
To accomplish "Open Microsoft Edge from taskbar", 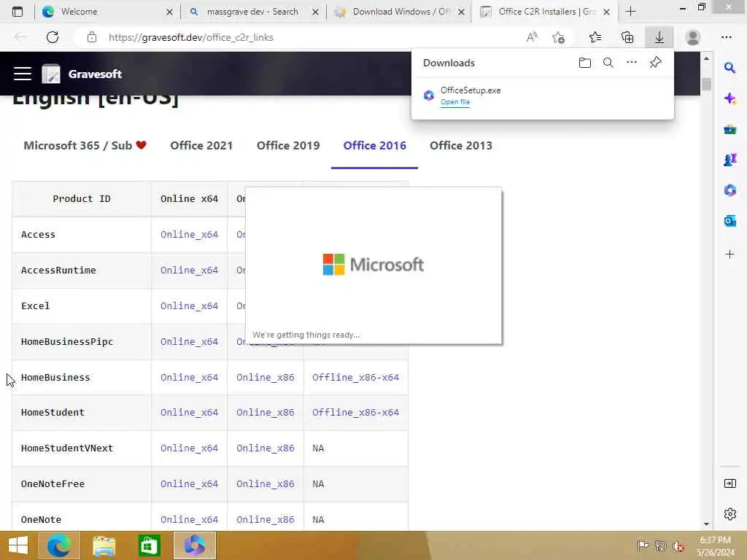I will [x=59, y=545].
